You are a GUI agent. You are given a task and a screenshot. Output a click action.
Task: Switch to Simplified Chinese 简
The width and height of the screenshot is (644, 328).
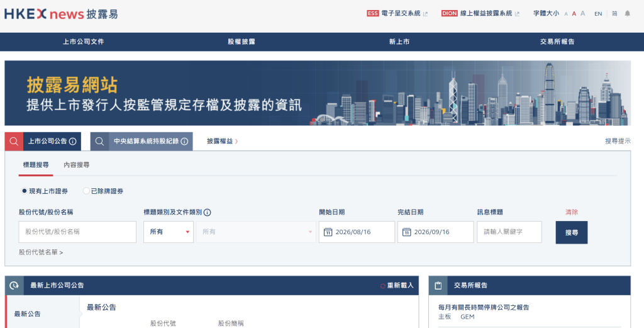614,14
